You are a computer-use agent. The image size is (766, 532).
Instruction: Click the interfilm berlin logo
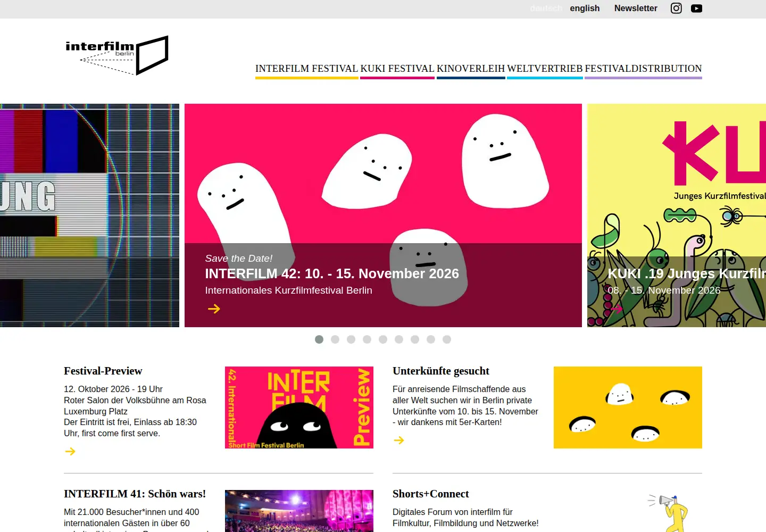117,55
